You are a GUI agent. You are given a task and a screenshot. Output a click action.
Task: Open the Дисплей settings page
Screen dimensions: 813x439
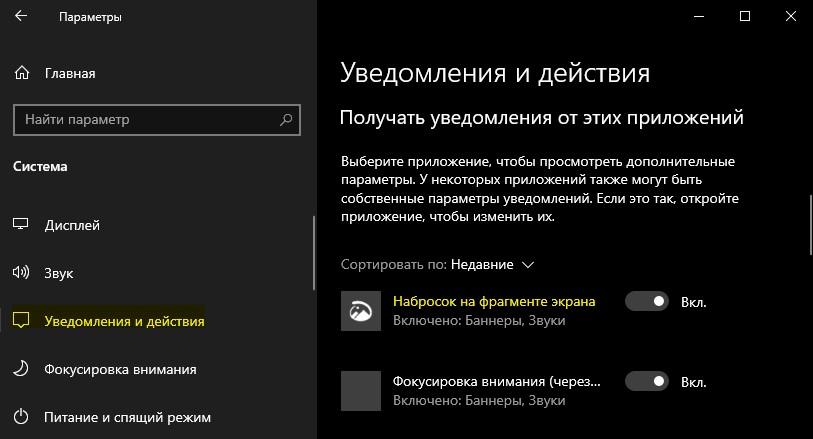point(72,225)
